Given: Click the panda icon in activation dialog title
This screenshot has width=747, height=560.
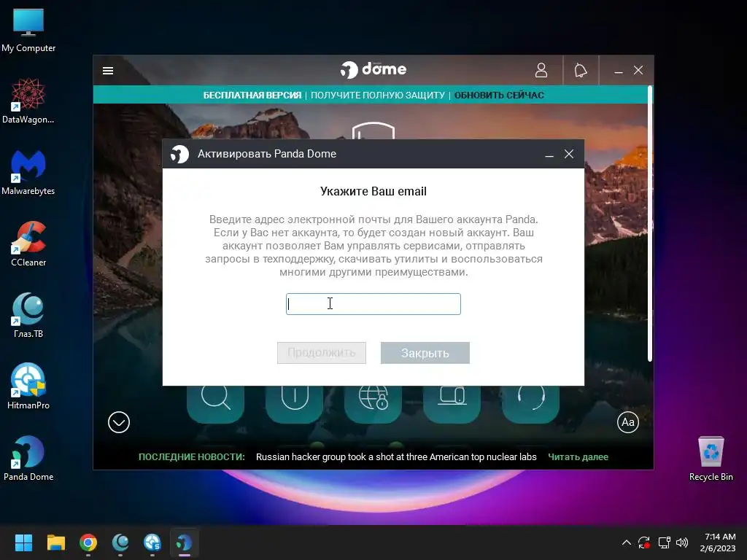Looking at the screenshot, I should click(180, 154).
